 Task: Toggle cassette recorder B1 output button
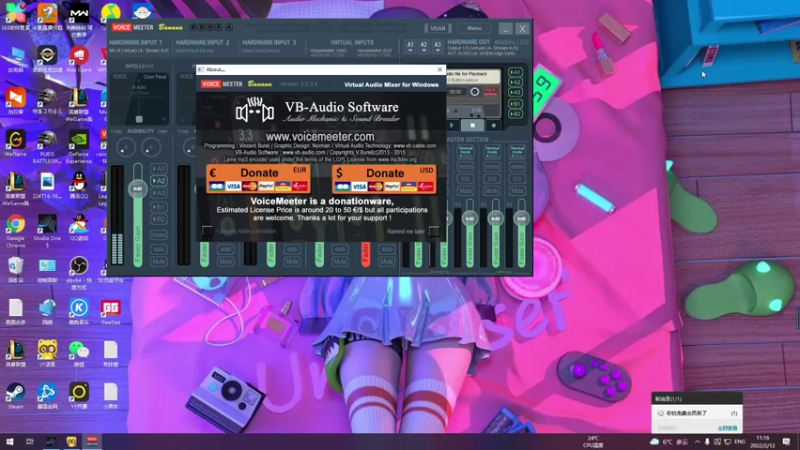pos(515,104)
